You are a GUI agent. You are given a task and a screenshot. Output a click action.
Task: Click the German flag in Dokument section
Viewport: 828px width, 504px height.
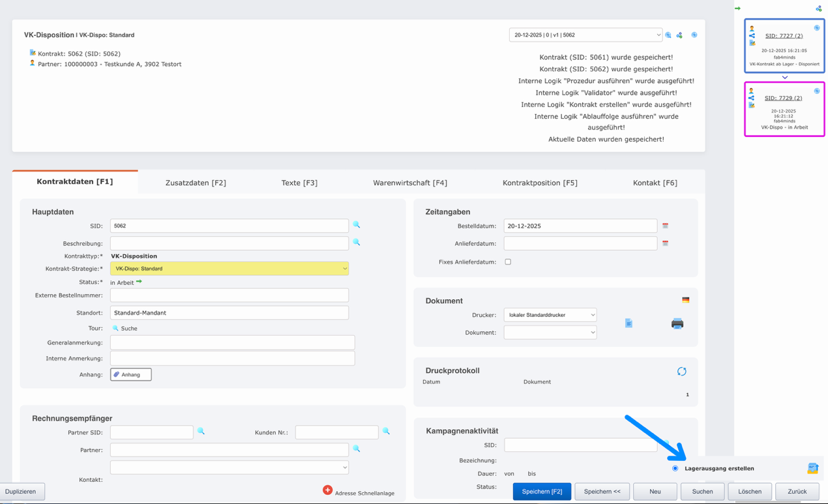click(x=687, y=301)
